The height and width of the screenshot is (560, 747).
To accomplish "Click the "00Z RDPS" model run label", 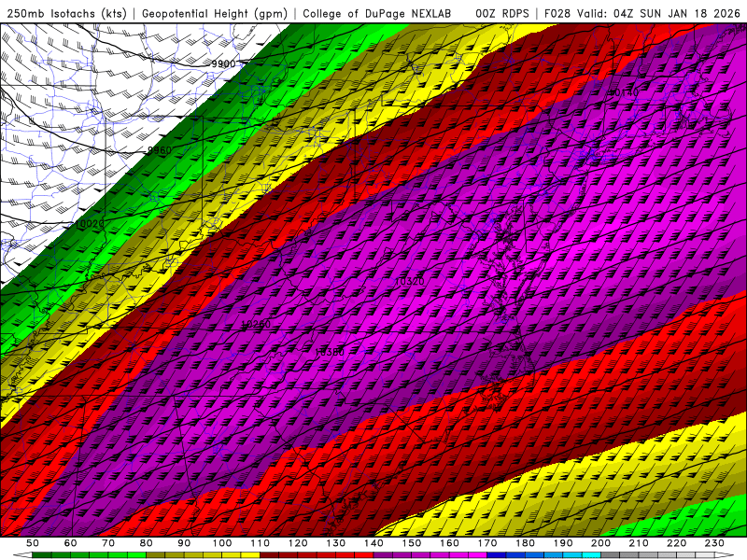I will (502, 13).
